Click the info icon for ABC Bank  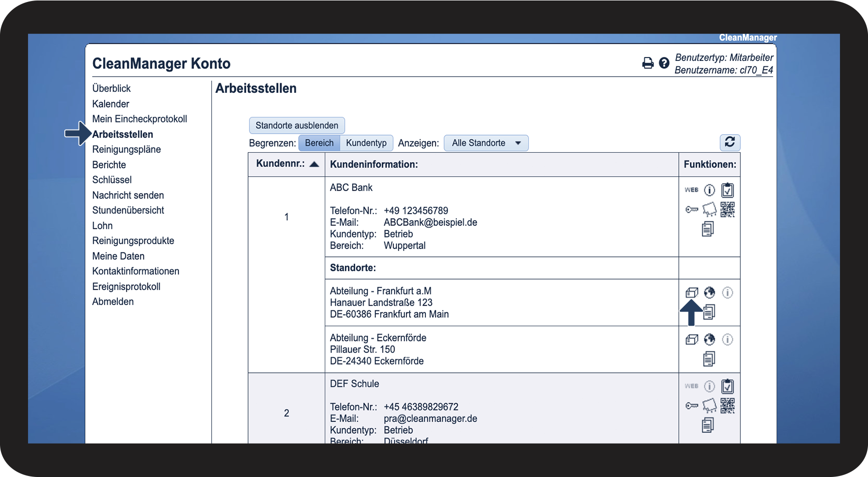(x=709, y=190)
